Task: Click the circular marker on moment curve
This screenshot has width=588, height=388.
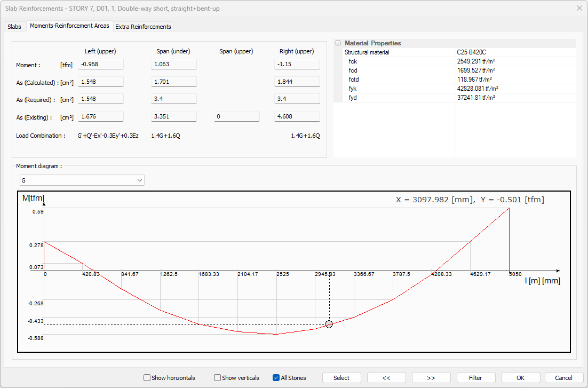Action: click(x=329, y=324)
